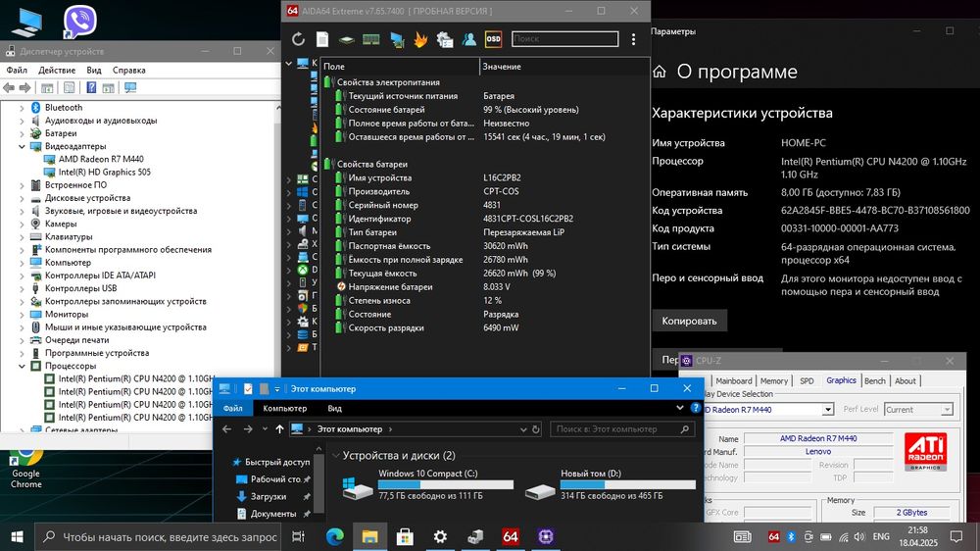Select Быстрый доступ in Explorer sidebar
980x551 pixels.
[x=270, y=462]
